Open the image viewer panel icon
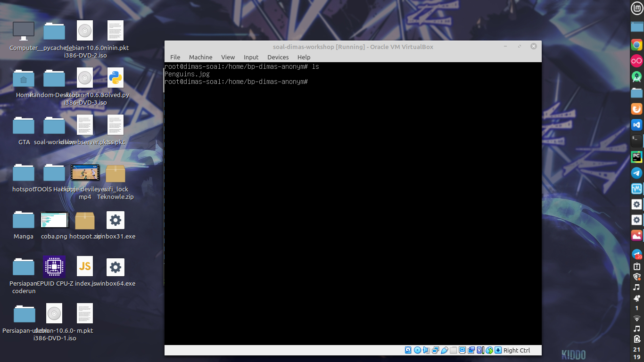Viewport: 644px width, 362px height. tap(637, 235)
